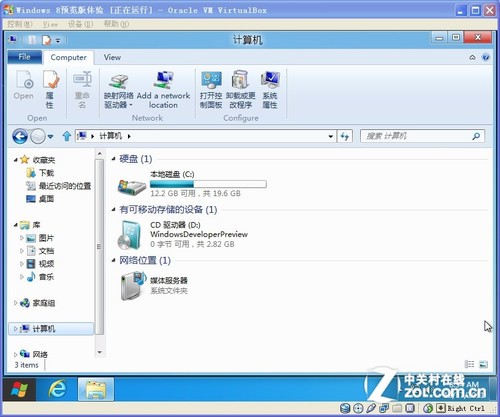This screenshot has height=417, width=500.
Task: Click the C: drive capacity usage bar
Action: (208, 184)
